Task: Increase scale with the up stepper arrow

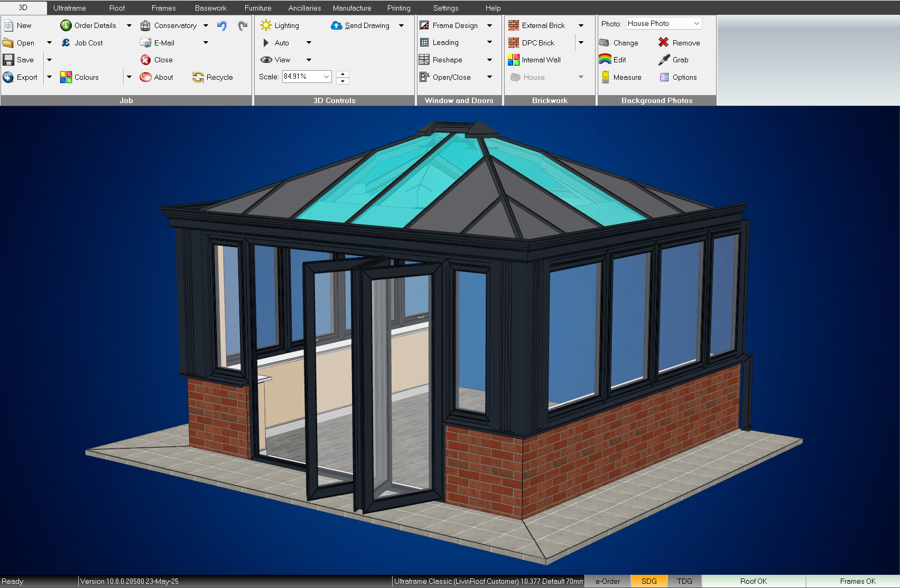Action: pyautogui.click(x=342, y=74)
